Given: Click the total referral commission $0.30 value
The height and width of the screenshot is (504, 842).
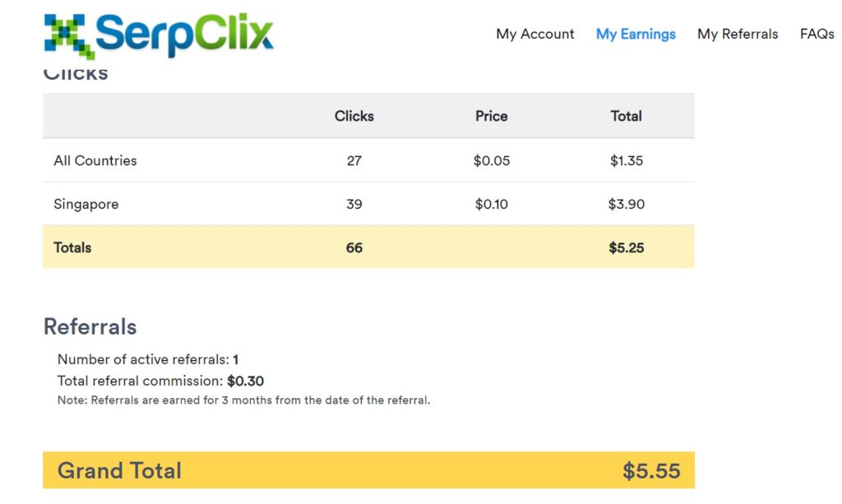Looking at the screenshot, I should [x=245, y=381].
